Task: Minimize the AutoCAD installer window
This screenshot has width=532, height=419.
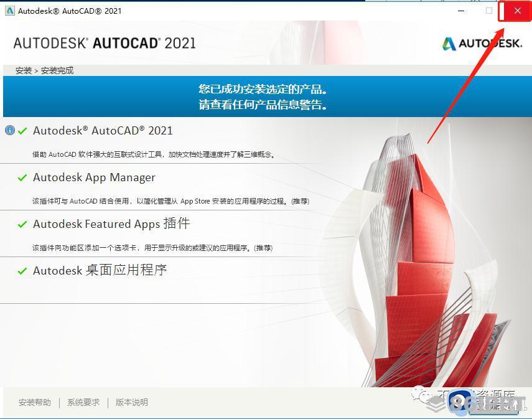Action: 461,11
